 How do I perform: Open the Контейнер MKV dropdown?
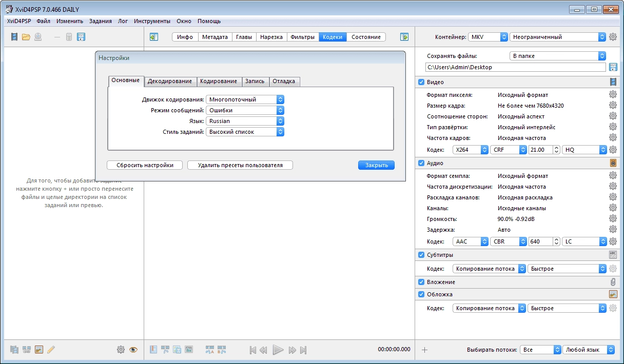click(488, 37)
